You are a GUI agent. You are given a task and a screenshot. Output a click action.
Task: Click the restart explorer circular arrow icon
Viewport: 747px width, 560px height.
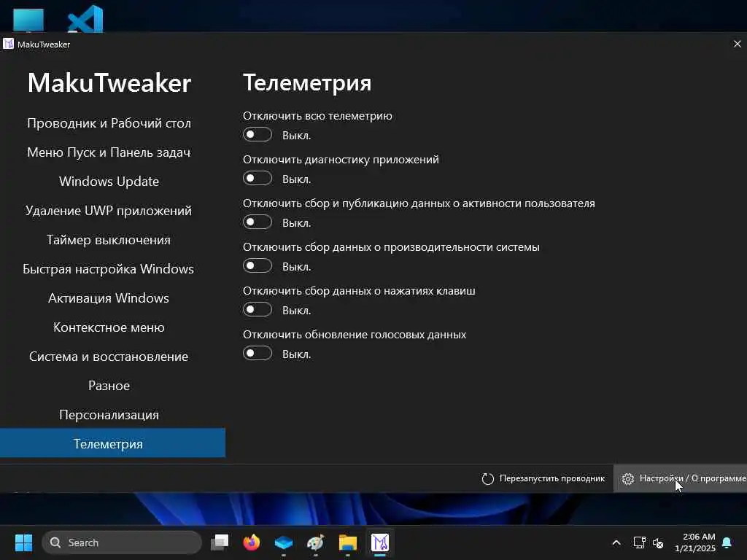coord(488,478)
